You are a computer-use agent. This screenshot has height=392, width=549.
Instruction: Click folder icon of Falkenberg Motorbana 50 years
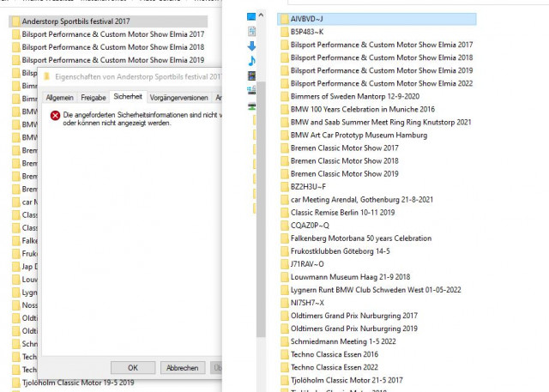tap(284, 238)
